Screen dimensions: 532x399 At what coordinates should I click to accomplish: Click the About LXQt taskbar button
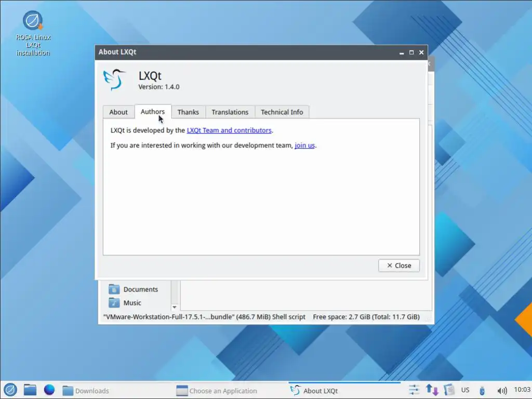point(344,391)
